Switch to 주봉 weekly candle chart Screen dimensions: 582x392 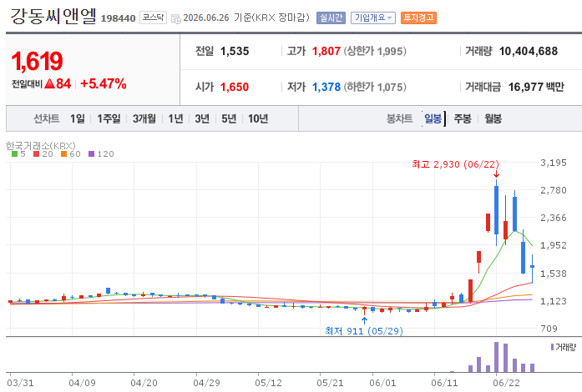tap(463, 118)
